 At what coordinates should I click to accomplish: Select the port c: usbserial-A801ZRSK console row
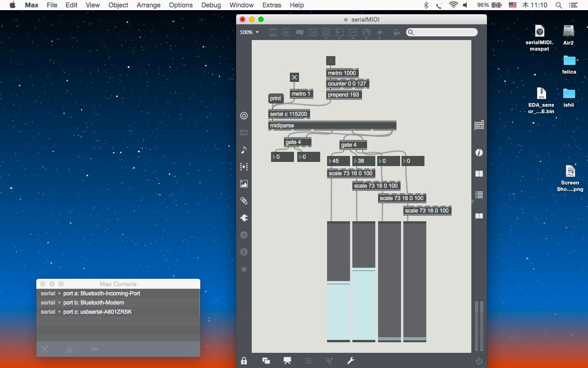coord(118,312)
